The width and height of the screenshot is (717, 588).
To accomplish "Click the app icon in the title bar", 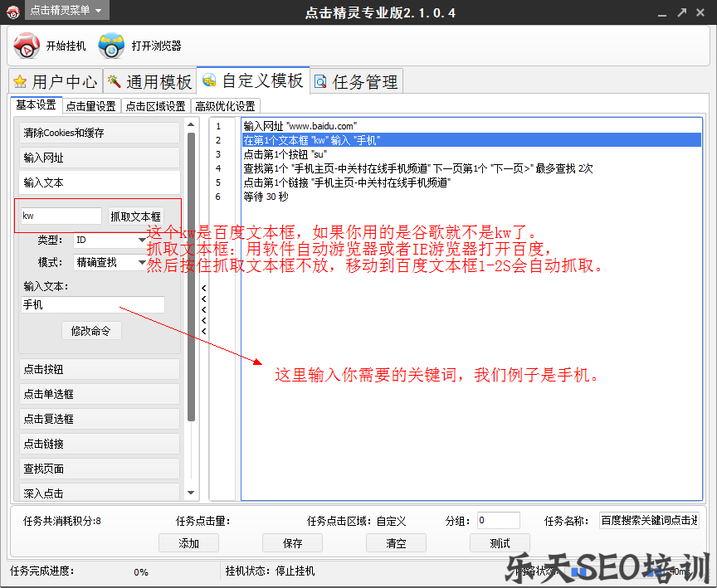I will pyautogui.click(x=13, y=12).
